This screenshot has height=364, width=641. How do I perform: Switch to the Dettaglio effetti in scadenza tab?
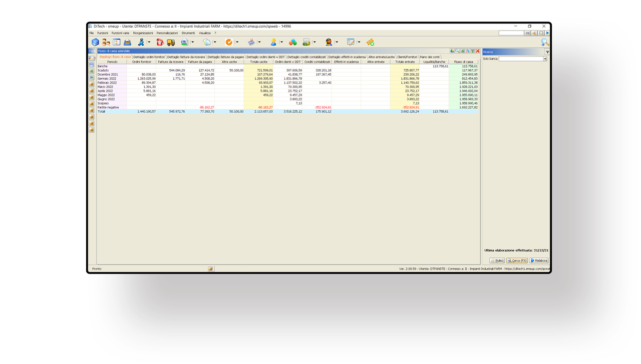tap(347, 57)
